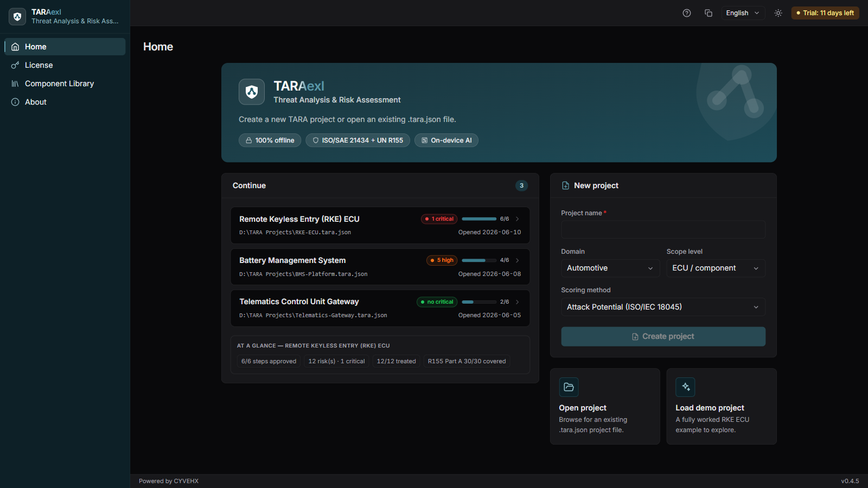The image size is (868, 488).
Task: Click the Open project folder icon
Action: coord(569,387)
